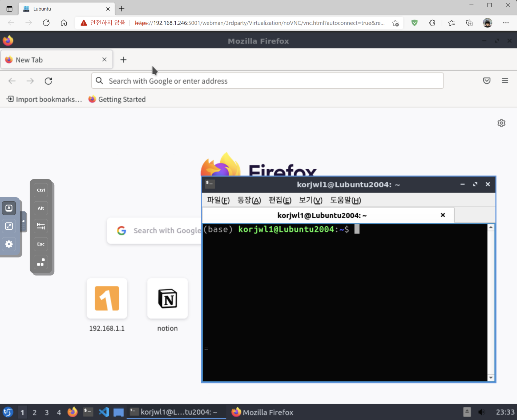Screen dimensions: 517x420
Task: Click the Firefox Pocket save icon
Action: (487, 81)
